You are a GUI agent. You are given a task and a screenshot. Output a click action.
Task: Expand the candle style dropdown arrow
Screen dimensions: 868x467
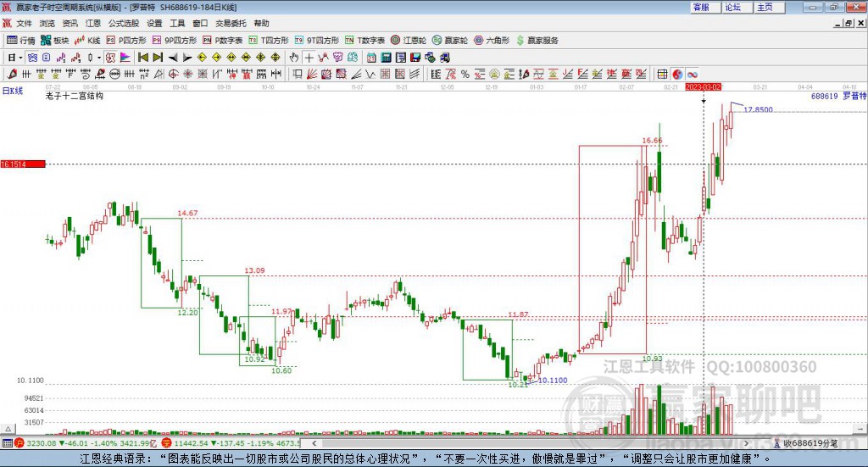point(99,58)
